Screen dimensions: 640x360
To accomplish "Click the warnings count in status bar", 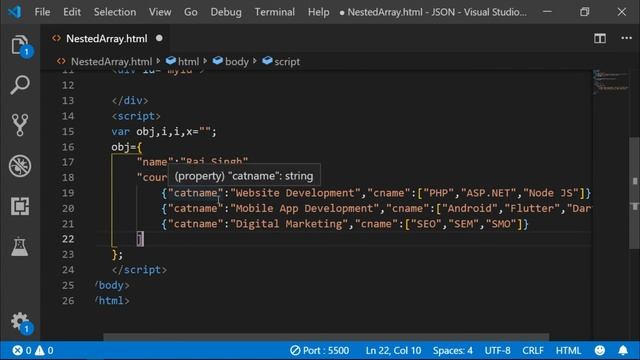I will [44, 350].
